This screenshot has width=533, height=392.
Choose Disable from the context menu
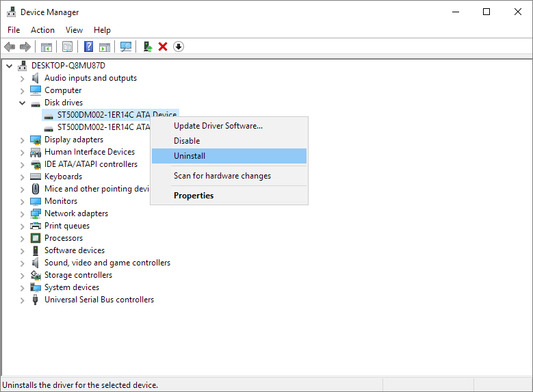(x=187, y=141)
